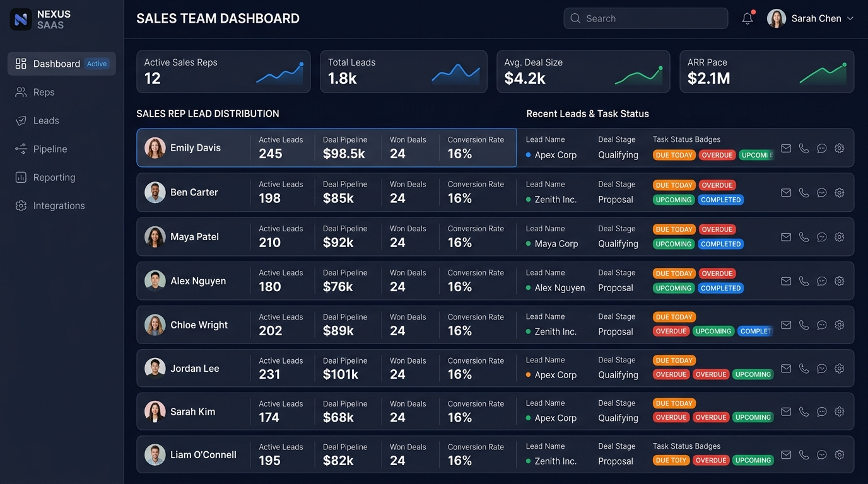
Task: Click phone icon in Jordan Lee's row
Action: [804, 368]
